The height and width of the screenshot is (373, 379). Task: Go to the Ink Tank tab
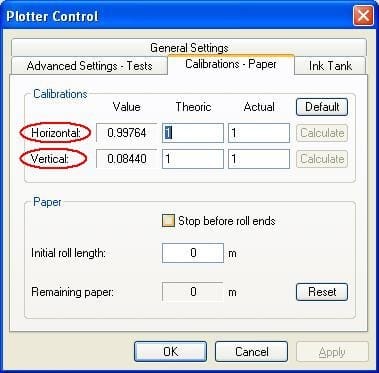coord(330,66)
